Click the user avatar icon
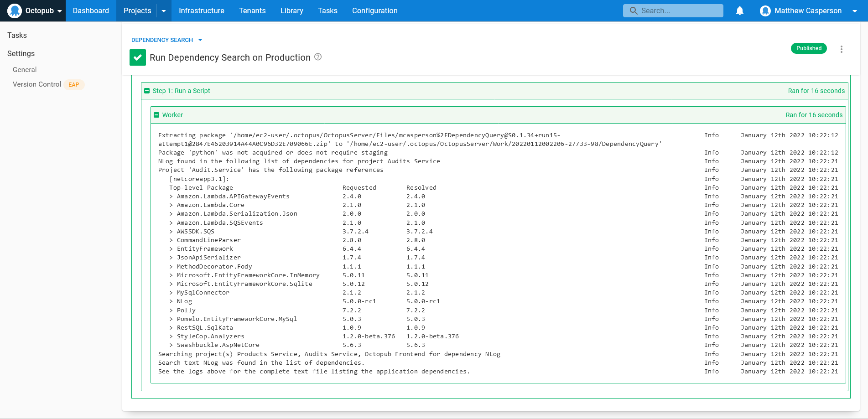 pos(765,10)
